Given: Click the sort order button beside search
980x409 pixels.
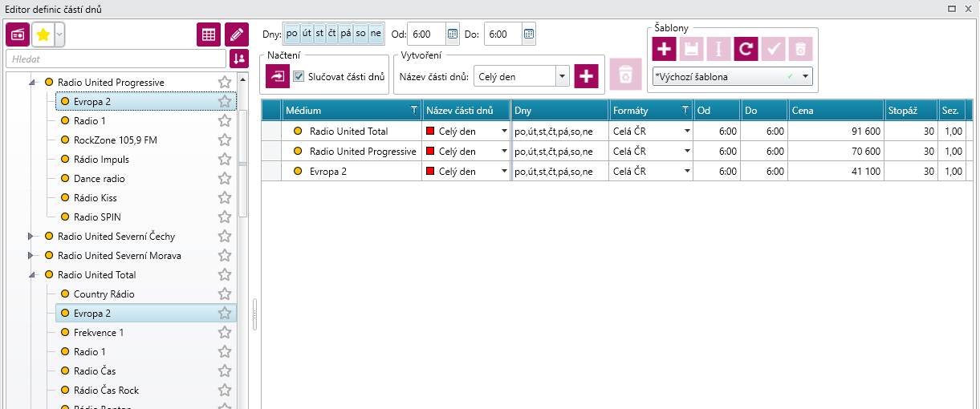Looking at the screenshot, I should (238, 59).
